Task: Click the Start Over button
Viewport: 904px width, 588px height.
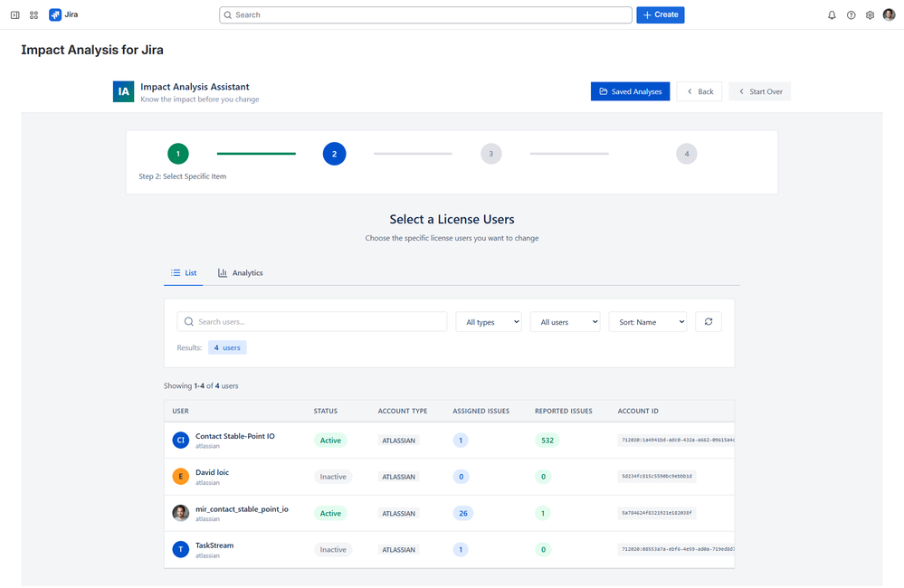Action: (760, 91)
